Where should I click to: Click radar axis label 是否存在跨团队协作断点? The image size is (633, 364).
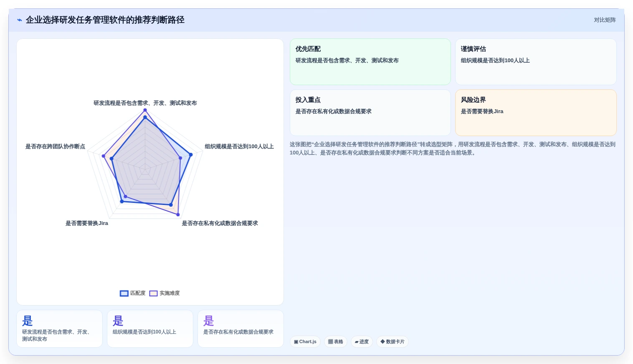coord(55,147)
